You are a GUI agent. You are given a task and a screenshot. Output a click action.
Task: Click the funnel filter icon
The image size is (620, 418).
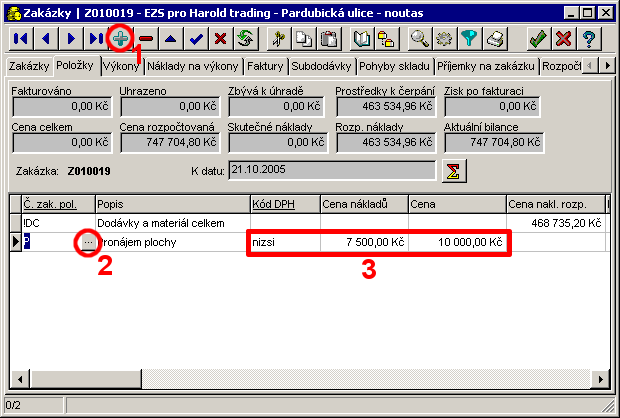pyautogui.click(x=470, y=39)
